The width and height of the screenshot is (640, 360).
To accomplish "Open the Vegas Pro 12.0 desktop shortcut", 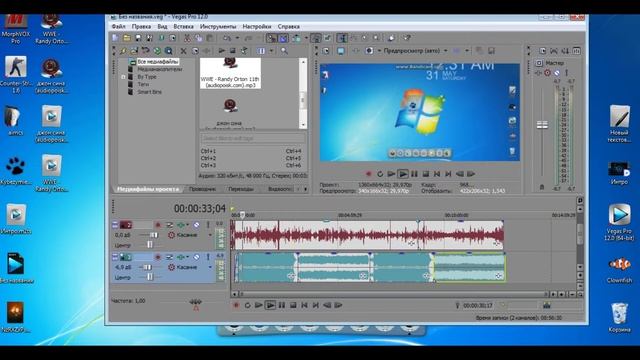I will (619, 222).
